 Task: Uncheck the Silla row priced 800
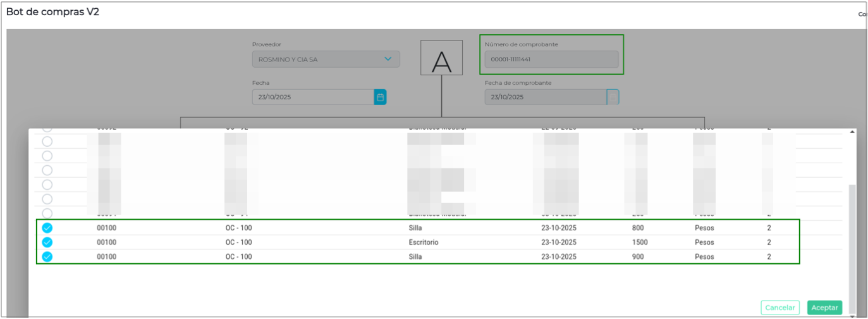click(x=47, y=228)
